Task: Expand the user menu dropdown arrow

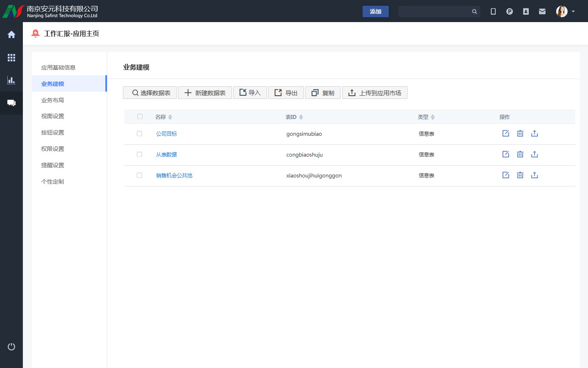Action: pyautogui.click(x=573, y=11)
